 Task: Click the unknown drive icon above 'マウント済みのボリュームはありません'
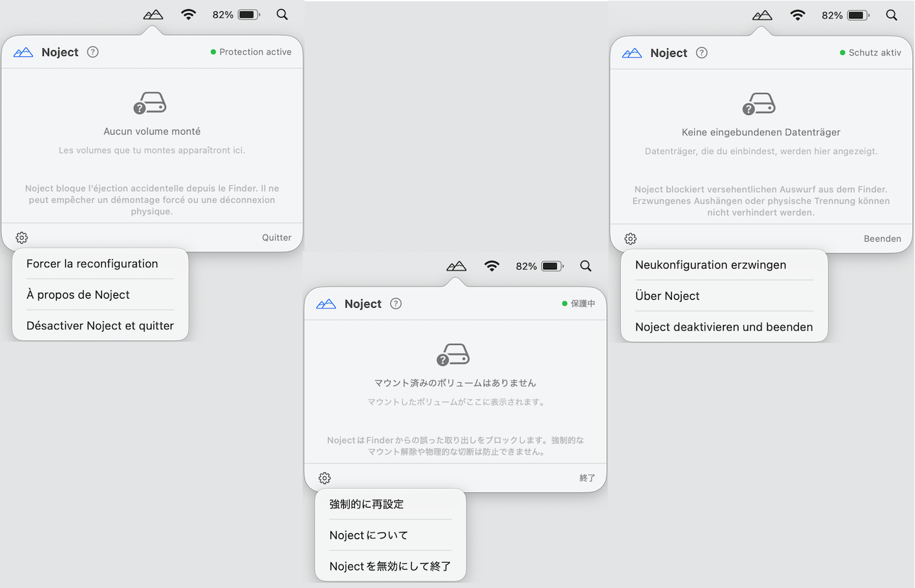point(454,355)
